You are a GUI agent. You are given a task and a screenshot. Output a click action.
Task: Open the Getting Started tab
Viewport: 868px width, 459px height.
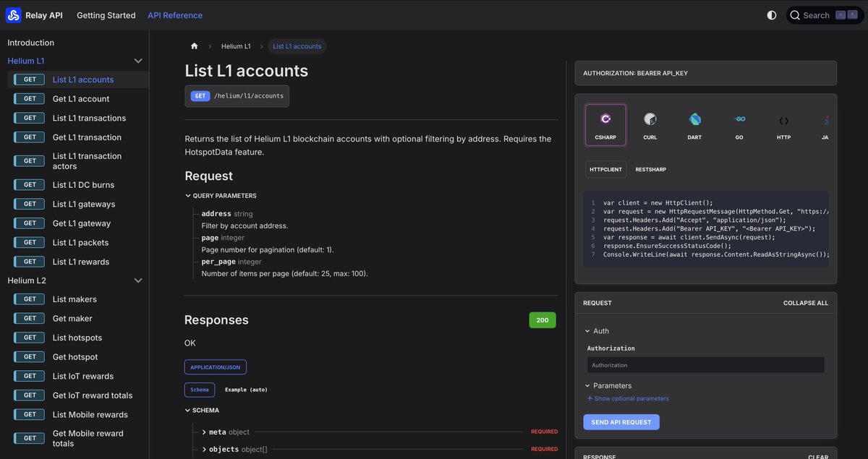(x=106, y=15)
